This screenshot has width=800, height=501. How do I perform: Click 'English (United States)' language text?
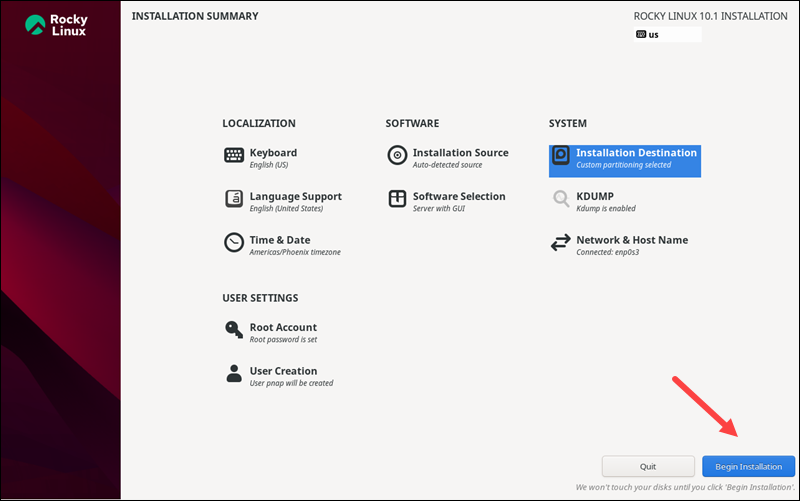click(x=286, y=208)
